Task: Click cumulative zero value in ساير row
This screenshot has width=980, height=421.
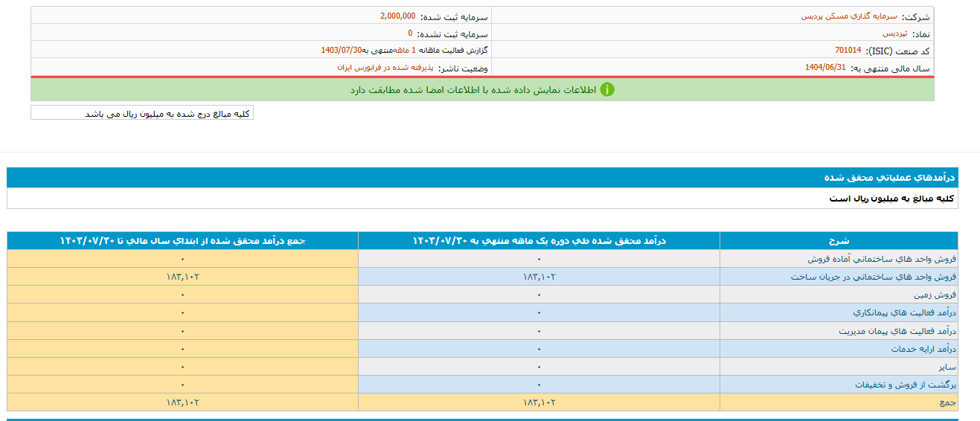Action: point(182,367)
